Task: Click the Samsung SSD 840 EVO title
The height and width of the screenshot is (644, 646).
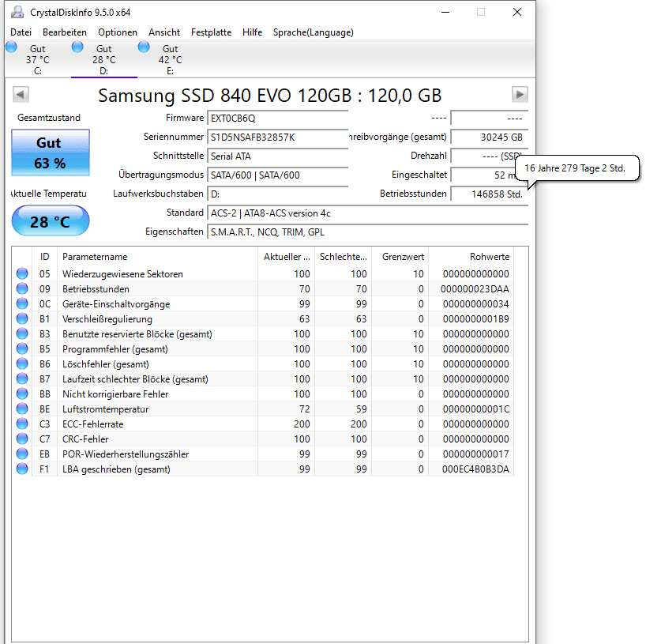Action: 270,96
